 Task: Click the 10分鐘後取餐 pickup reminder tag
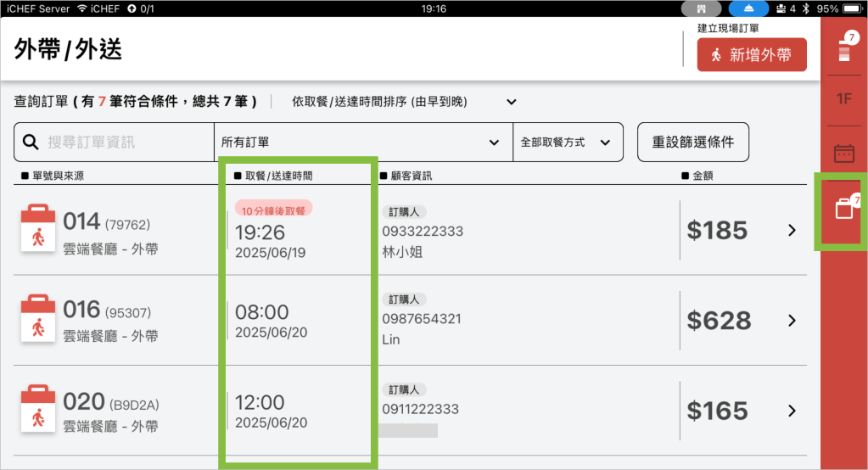[x=273, y=210]
